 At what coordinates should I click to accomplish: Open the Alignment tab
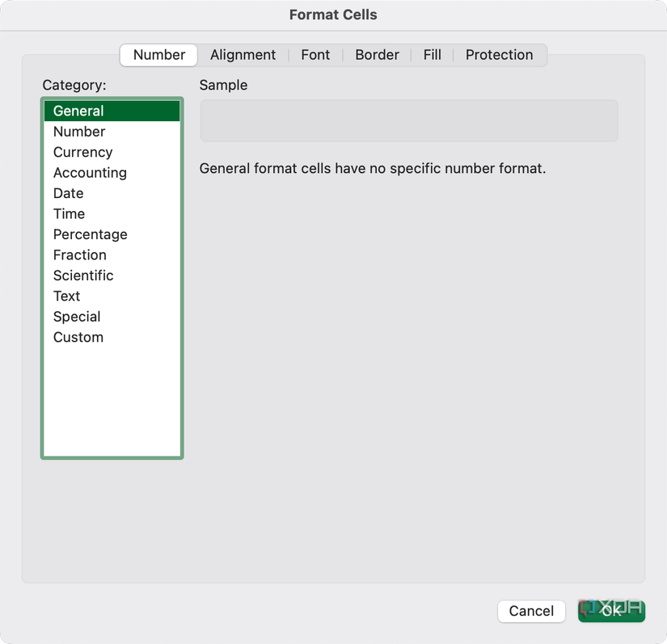(243, 55)
